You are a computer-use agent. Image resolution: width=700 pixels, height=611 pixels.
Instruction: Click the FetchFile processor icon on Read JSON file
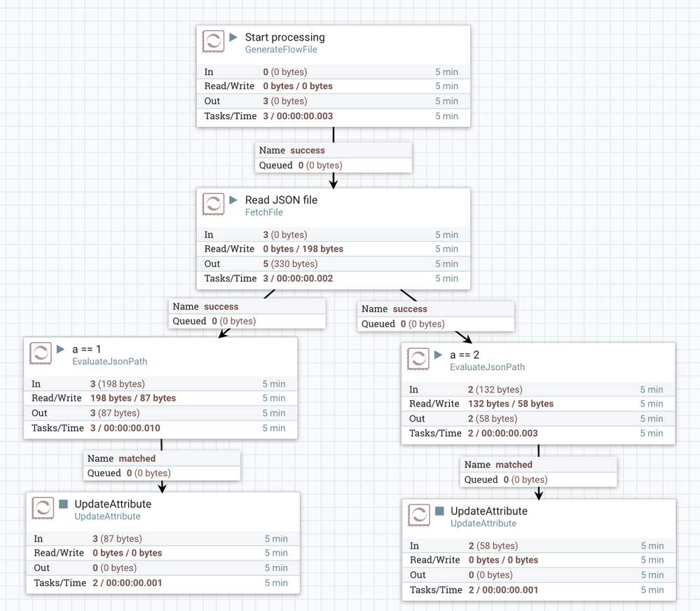click(214, 204)
